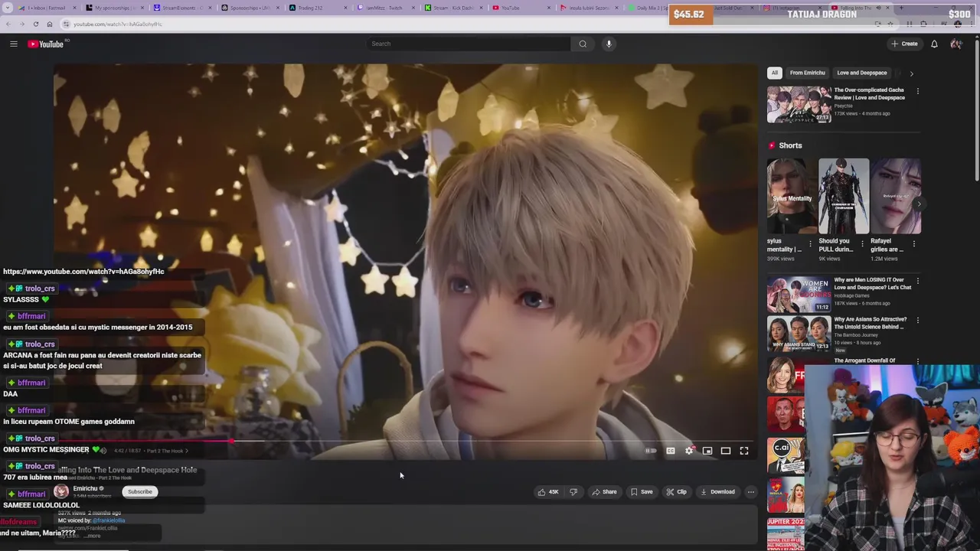Viewport: 980px width, 551px height.
Task: Dislike the video
Action: click(573, 492)
